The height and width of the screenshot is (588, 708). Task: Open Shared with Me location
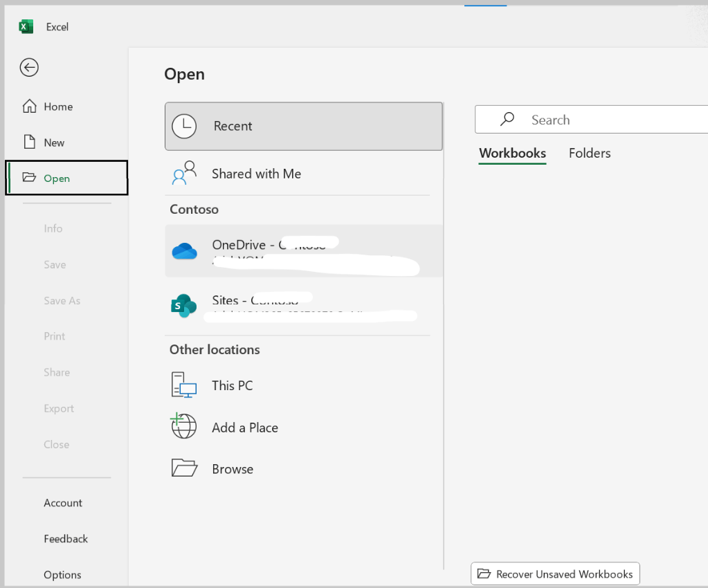pyautogui.click(x=303, y=174)
